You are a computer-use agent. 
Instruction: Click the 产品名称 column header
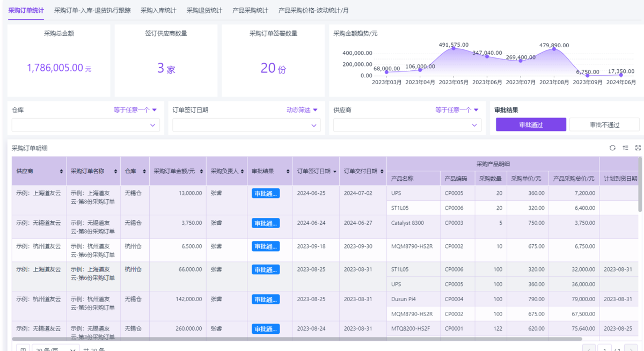(413, 179)
